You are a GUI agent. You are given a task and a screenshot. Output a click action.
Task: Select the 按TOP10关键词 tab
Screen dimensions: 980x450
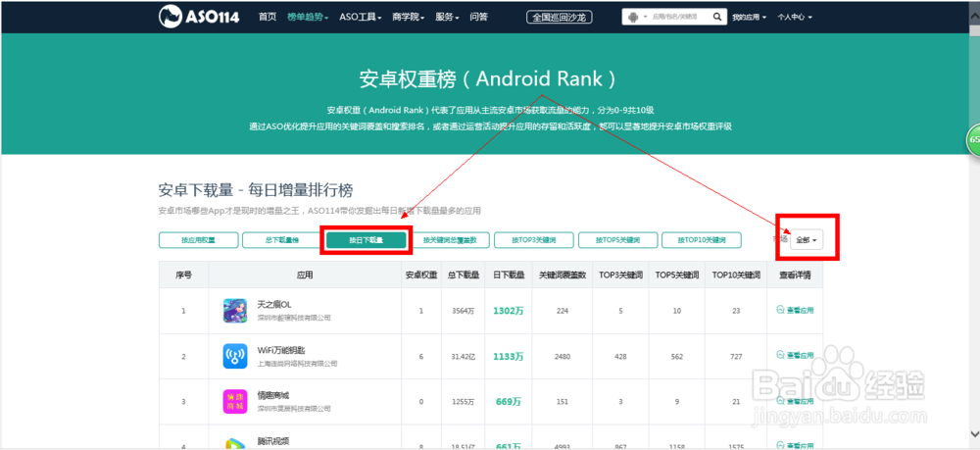(x=702, y=240)
